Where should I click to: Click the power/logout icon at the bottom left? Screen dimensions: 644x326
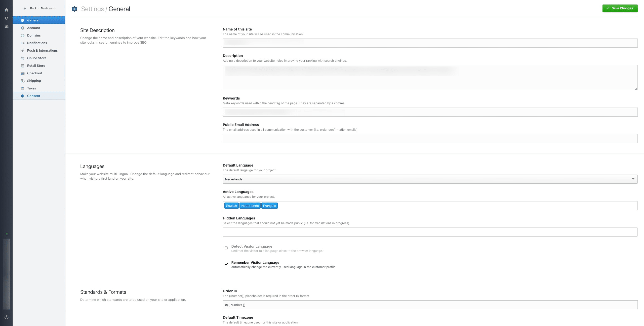click(7, 317)
